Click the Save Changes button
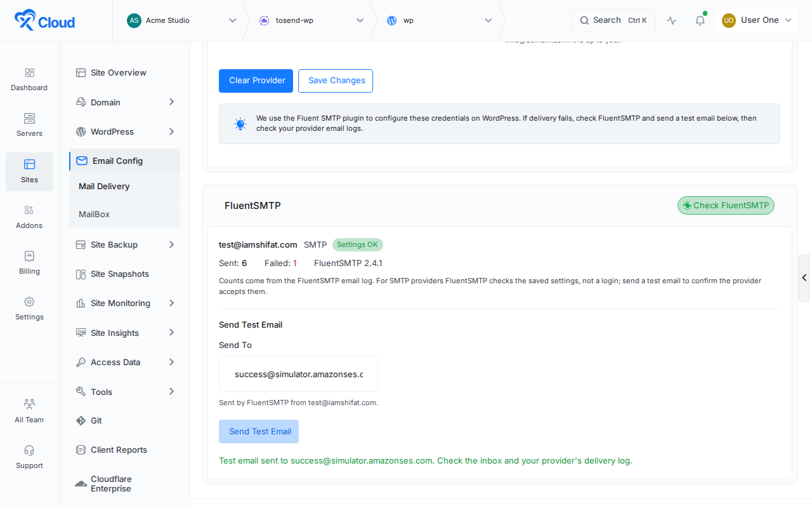This screenshot has width=812, height=508. click(x=336, y=81)
